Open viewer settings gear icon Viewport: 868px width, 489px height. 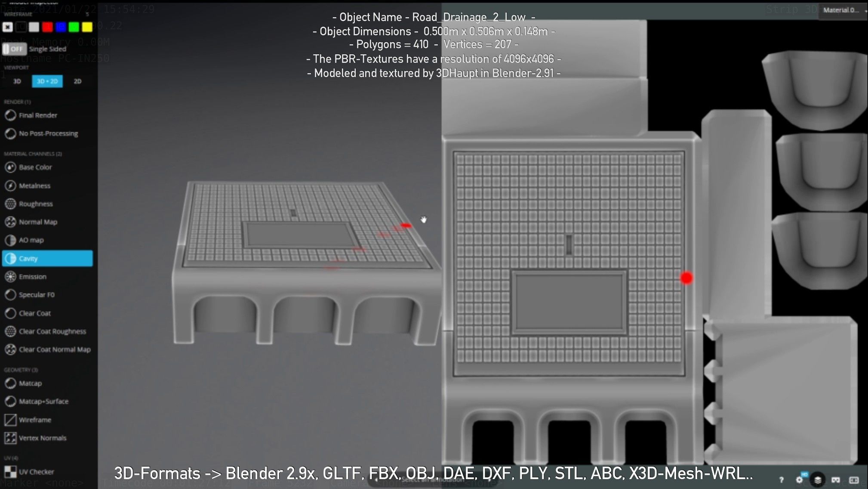(x=799, y=480)
